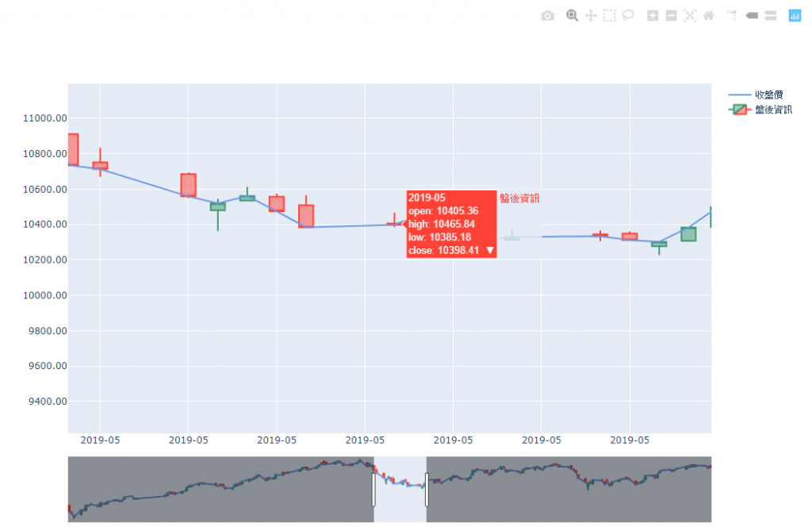This screenshot has width=812, height=527.
Task: Click the y-axis label 11000.00
Action: (45, 118)
